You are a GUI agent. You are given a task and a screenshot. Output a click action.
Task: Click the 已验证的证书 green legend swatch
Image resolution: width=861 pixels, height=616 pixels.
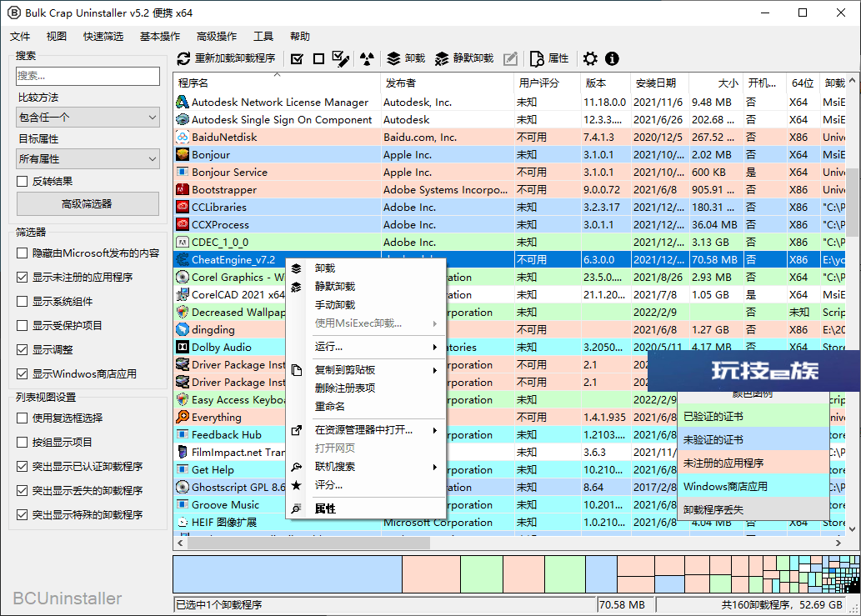tap(753, 417)
